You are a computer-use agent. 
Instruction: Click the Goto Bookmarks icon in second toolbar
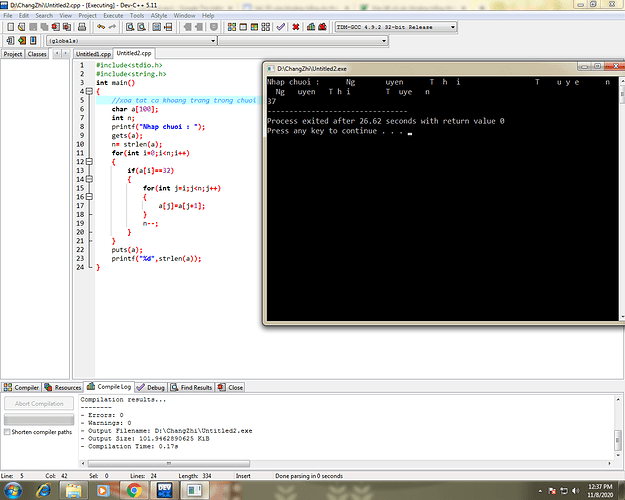tap(33, 41)
